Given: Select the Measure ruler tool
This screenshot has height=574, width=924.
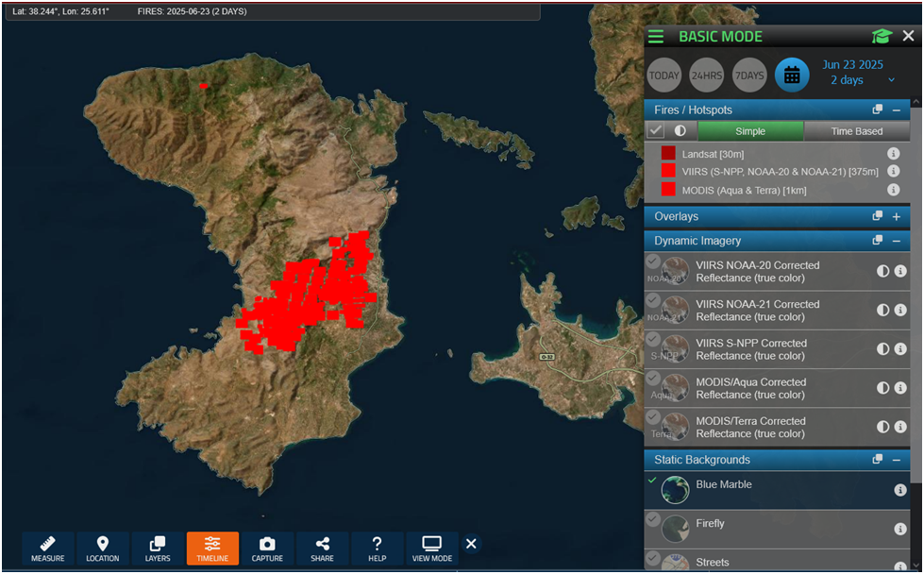Looking at the screenshot, I should (x=48, y=548).
